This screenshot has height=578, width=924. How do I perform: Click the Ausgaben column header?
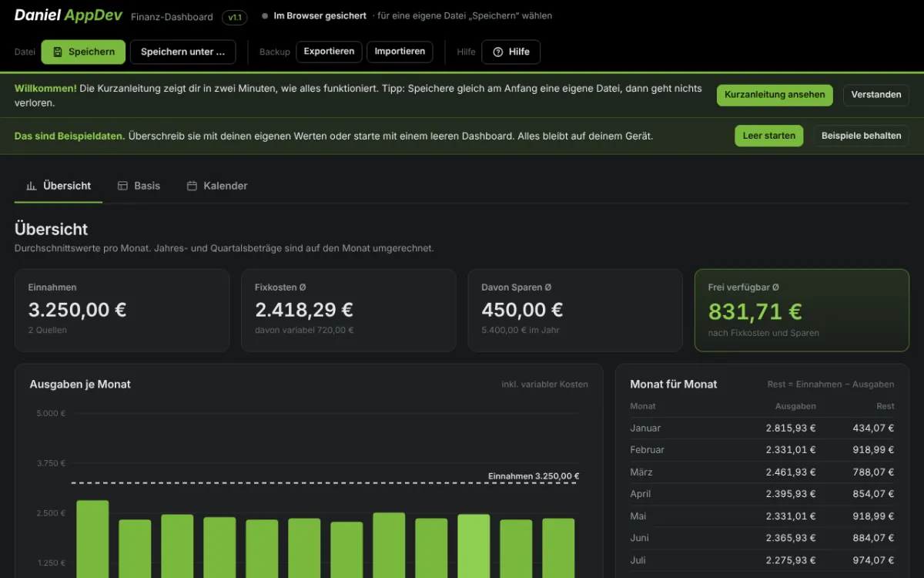click(795, 406)
